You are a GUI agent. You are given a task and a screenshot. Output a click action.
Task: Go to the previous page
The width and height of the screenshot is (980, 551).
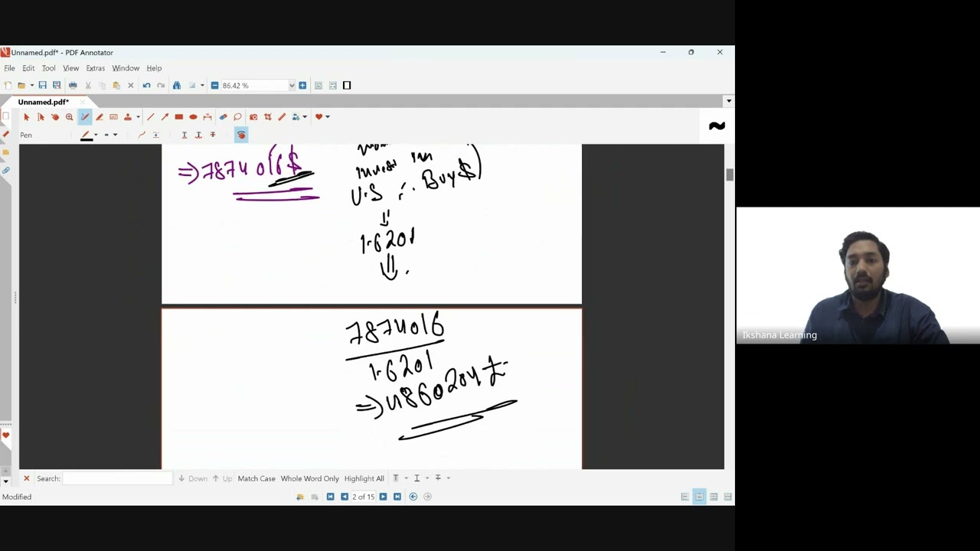tap(345, 497)
